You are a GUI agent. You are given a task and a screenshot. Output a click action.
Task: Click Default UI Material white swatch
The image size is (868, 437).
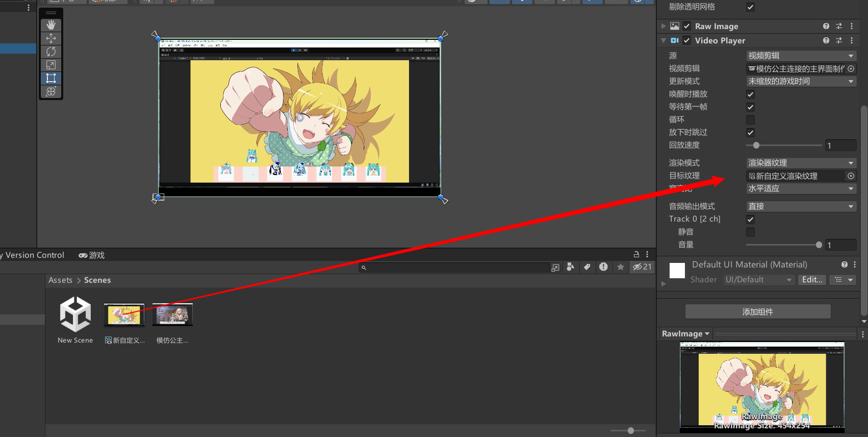(677, 271)
